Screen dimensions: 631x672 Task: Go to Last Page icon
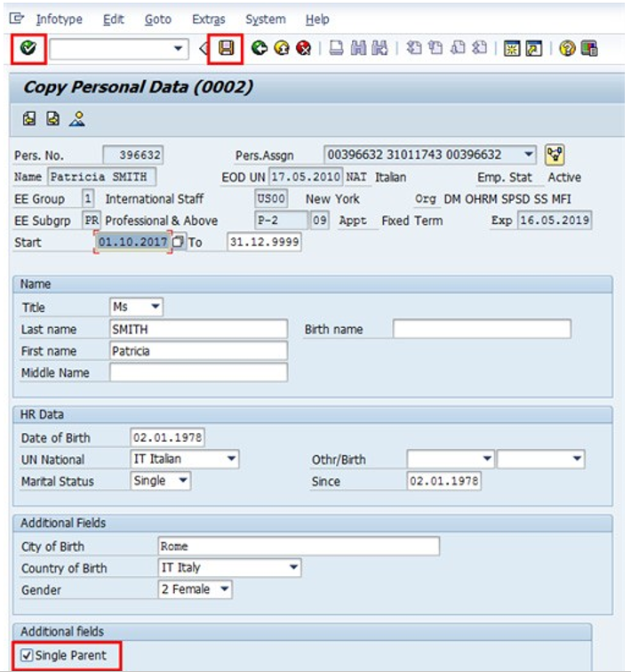pos(479,48)
